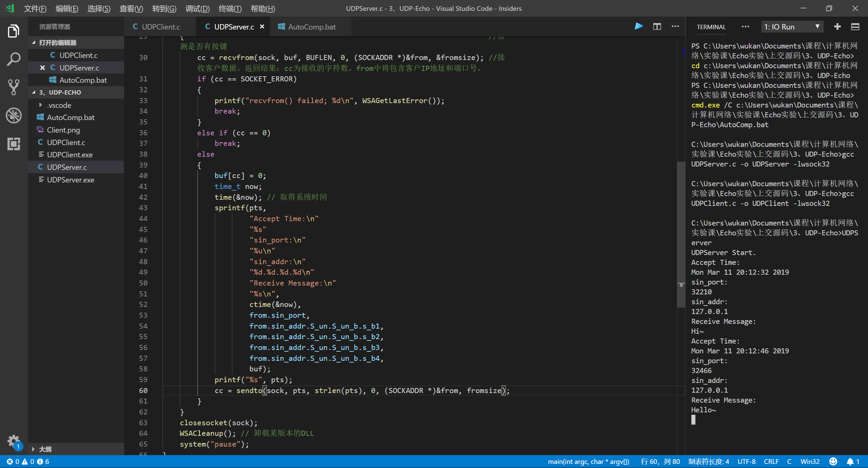Click the Run Code play icon
Screen dimensions: 868x468
(x=638, y=26)
